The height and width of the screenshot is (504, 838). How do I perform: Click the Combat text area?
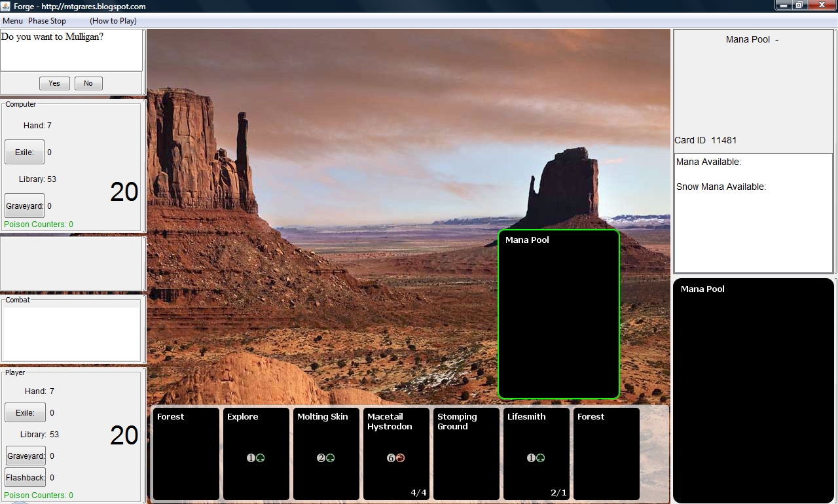click(71, 333)
